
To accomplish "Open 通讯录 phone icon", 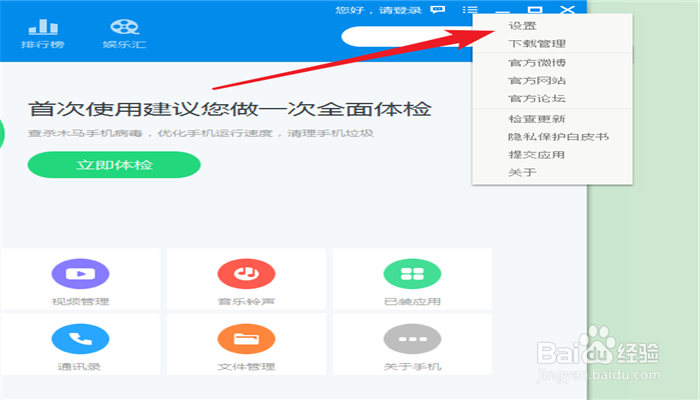I will 80,339.
